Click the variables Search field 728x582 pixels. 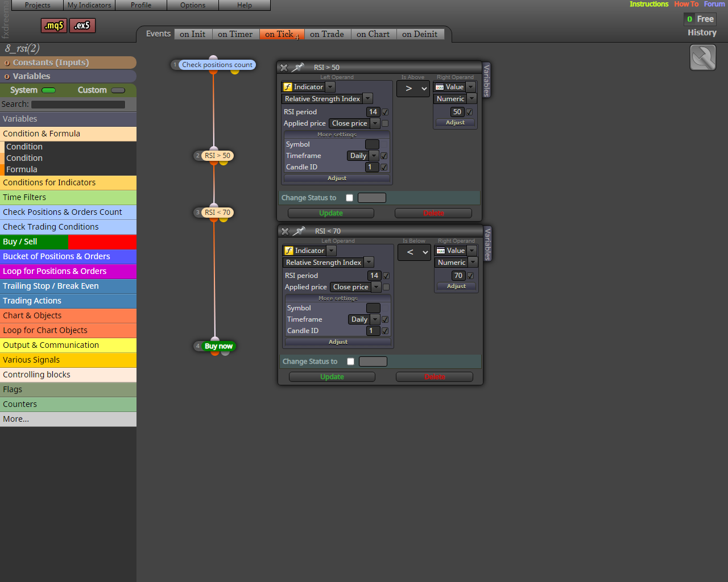(x=78, y=105)
